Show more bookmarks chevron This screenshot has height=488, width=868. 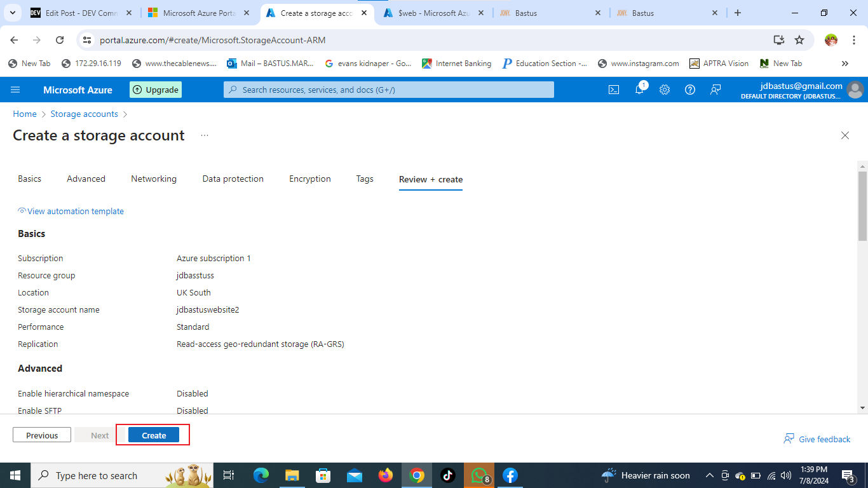click(x=845, y=64)
